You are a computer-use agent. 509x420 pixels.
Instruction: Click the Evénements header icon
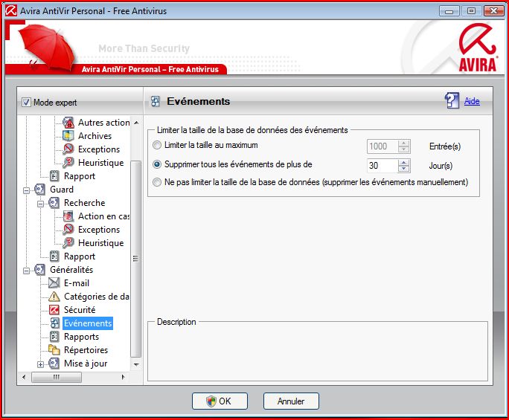point(156,102)
